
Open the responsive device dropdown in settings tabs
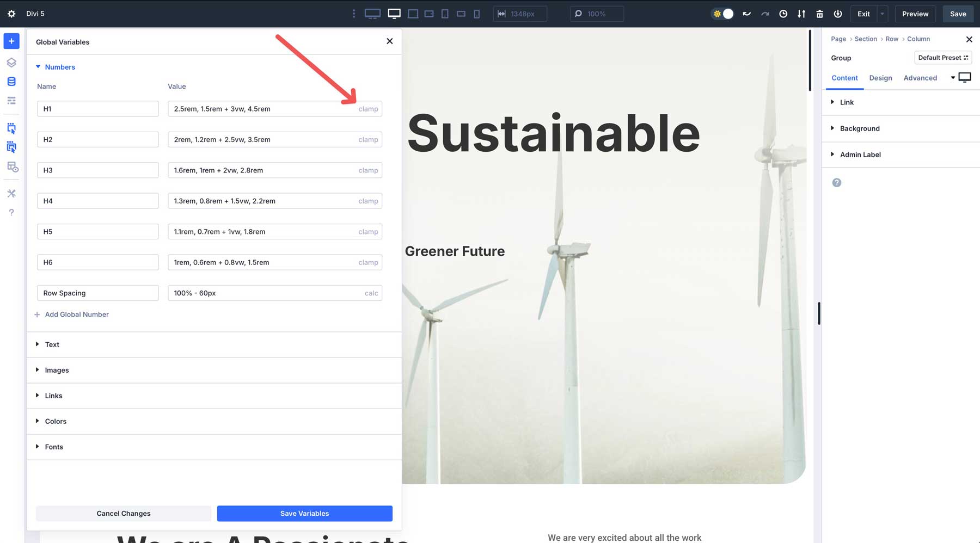pyautogui.click(x=961, y=78)
